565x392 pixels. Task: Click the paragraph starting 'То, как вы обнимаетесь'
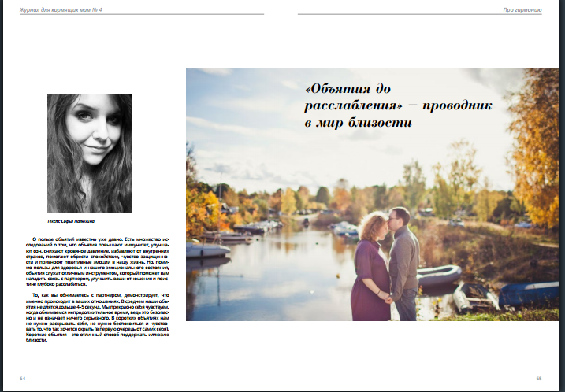click(98, 317)
